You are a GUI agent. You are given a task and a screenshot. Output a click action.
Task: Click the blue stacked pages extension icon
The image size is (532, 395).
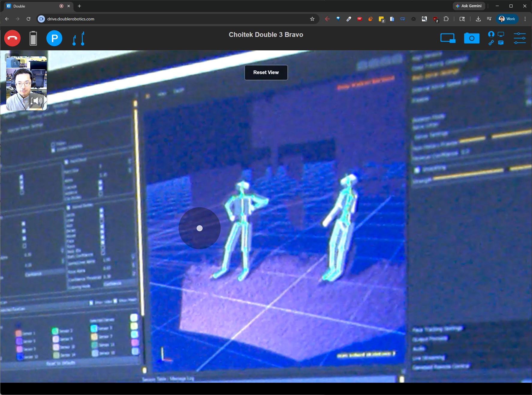click(x=392, y=19)
